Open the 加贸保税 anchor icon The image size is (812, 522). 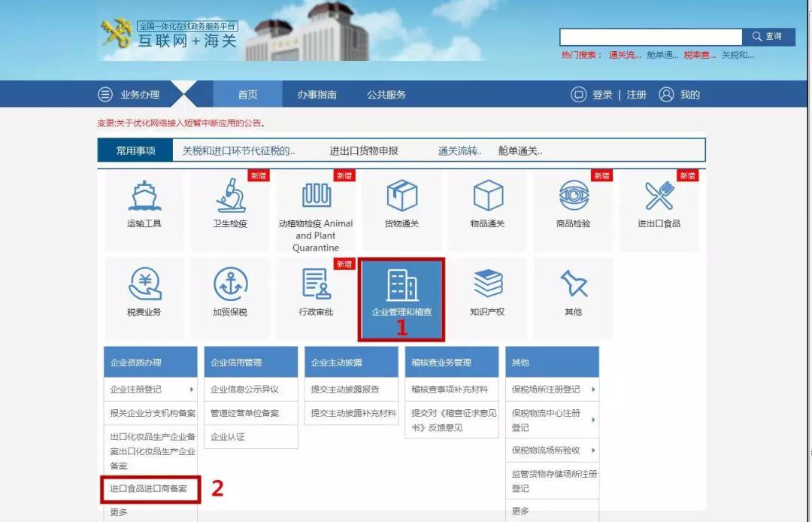(x=231, y=284)
